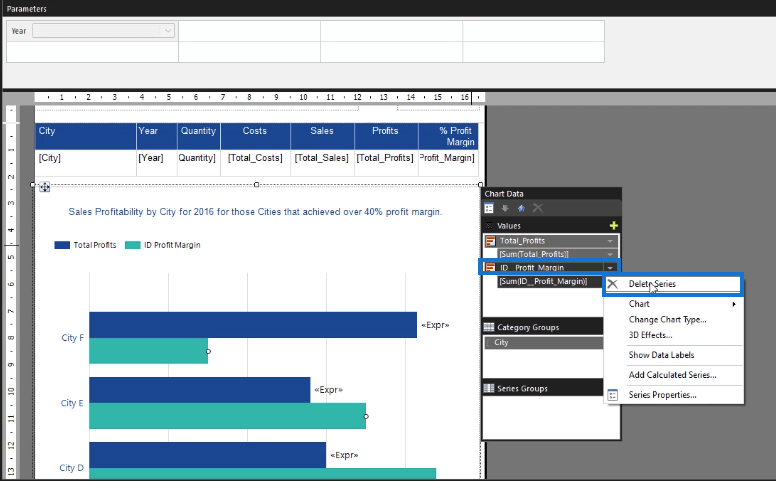Open the Sum(Total_Profits) expression dropdown
The height and width of the screenshot is (481, 776).
click(x=610, y=254)
